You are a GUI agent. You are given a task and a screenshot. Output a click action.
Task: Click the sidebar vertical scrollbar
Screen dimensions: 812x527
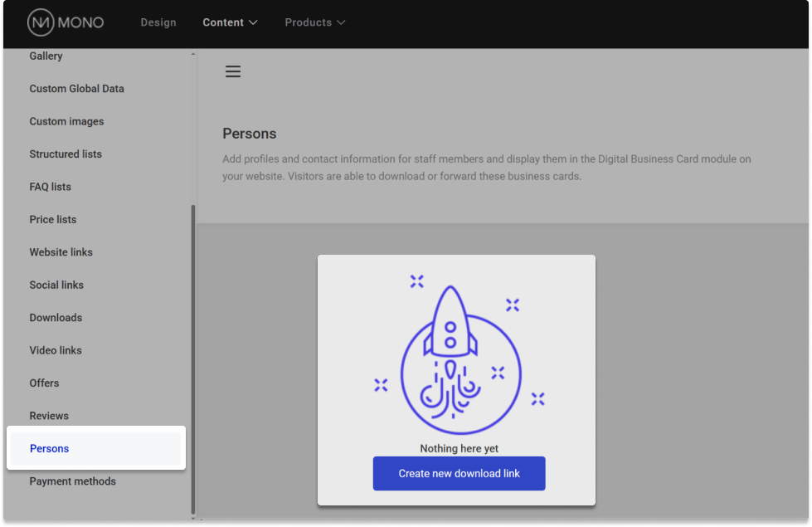pyautogui.click(x=193, y=357)
